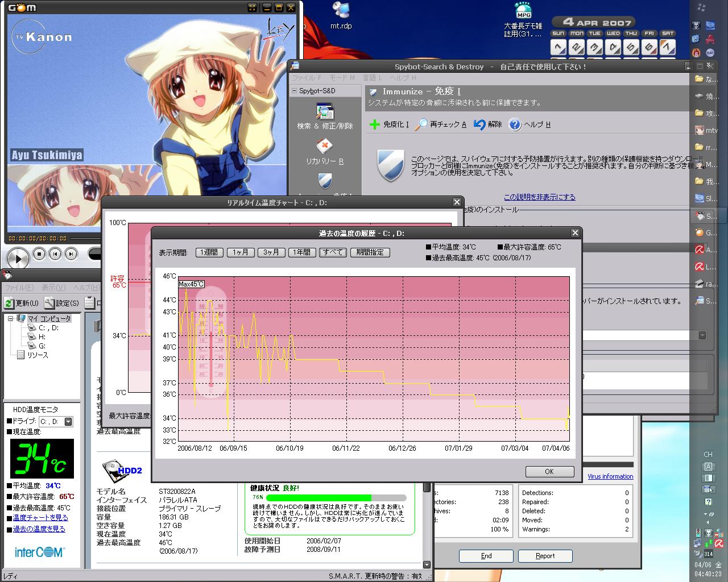Select Sunday the 1st in calendar widget

pyautogui.click(x=559, y=47)
